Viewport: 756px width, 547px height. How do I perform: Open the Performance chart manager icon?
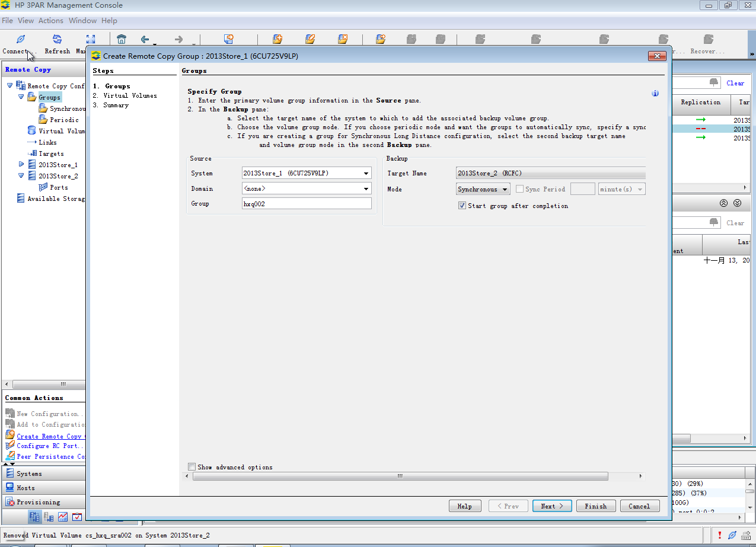[63, 517]
